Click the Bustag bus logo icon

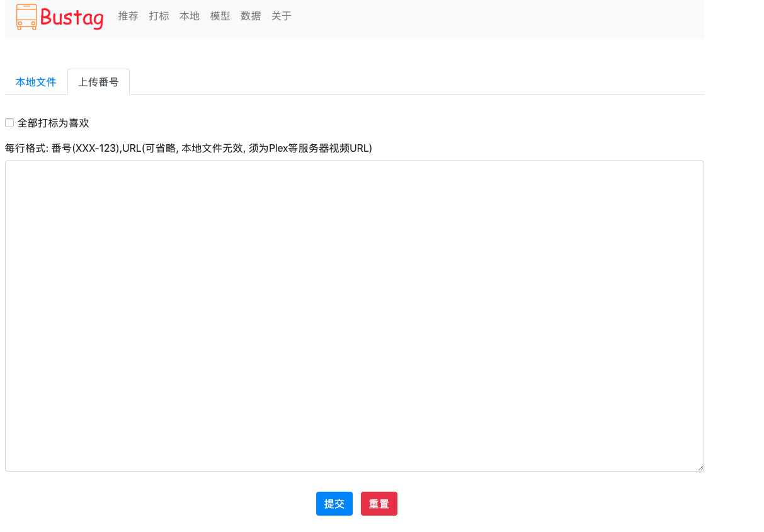tap(26, 17)
